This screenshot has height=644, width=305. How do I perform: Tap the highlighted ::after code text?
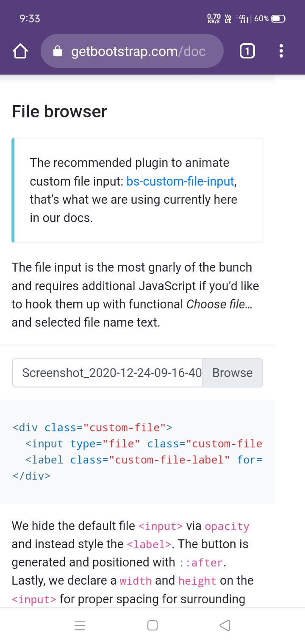click(203, 563)
